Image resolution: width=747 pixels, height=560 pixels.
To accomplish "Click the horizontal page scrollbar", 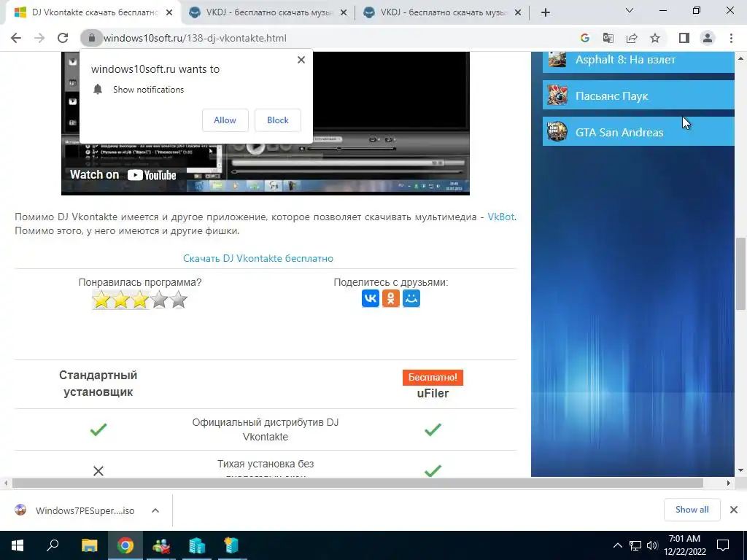I will (357, 483).
